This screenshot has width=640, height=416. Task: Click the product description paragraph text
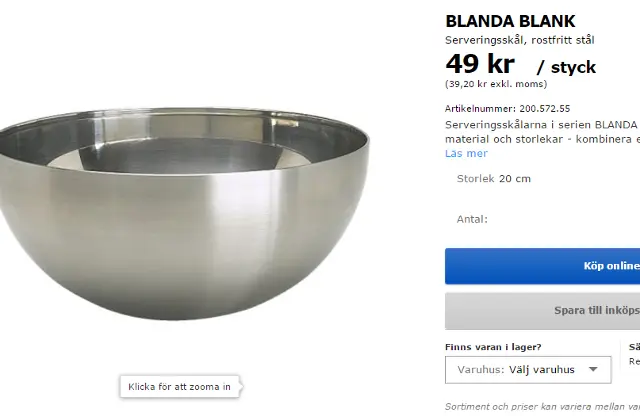pos(540,131)
